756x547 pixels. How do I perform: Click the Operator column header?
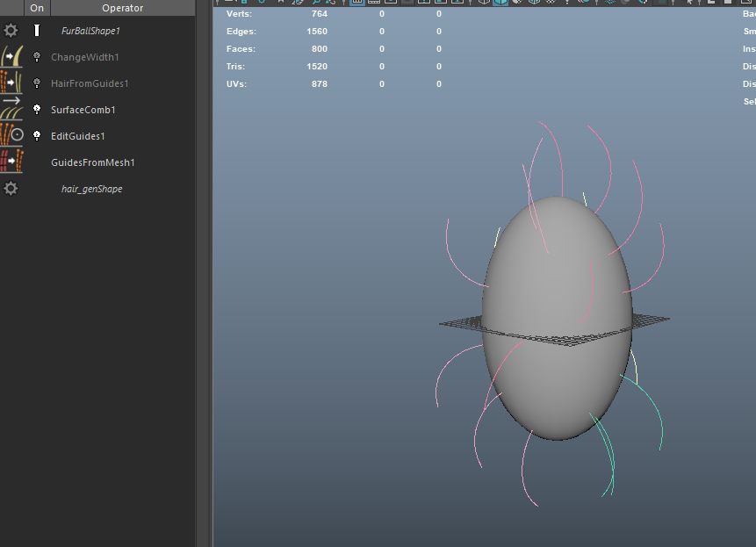(x=122, y=8)
